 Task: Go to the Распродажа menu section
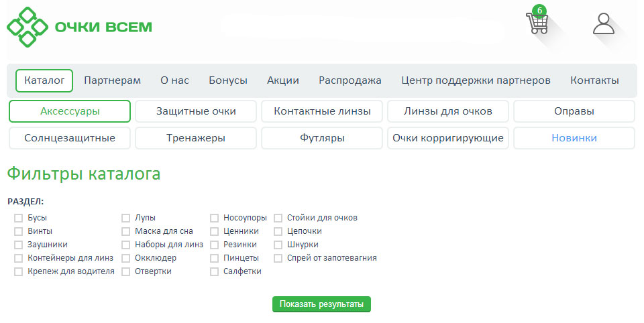click(x=350, y=80)
